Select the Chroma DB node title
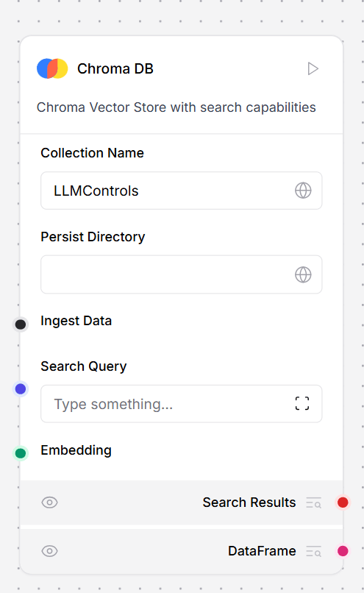 [x=115, y=69]
